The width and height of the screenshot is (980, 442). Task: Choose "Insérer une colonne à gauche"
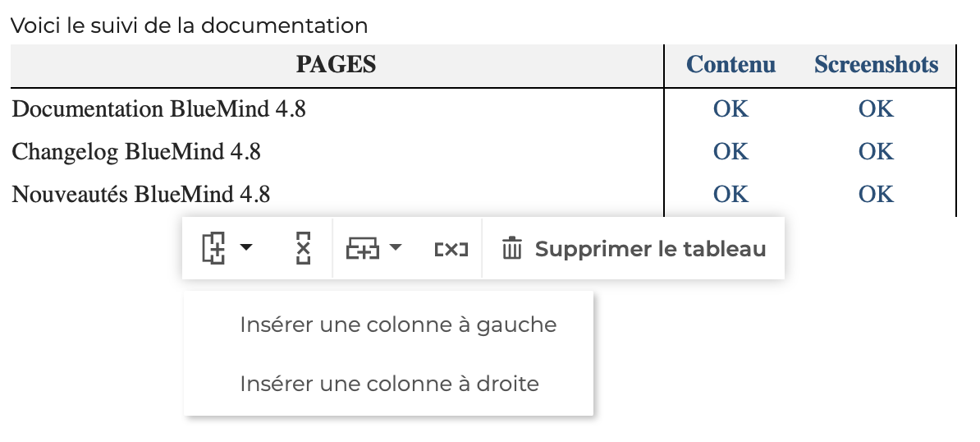pos(398,325)
